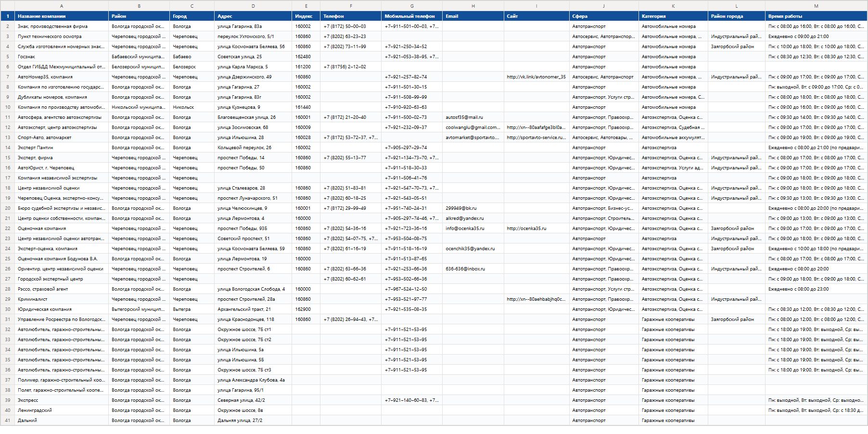Select phone cell '+7 (8202) 63–23–23'

pos(351,37)
